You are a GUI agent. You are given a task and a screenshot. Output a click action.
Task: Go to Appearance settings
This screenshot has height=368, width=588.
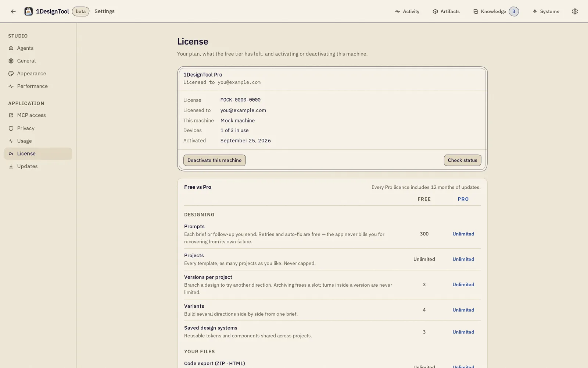click(x=38, y=74)
